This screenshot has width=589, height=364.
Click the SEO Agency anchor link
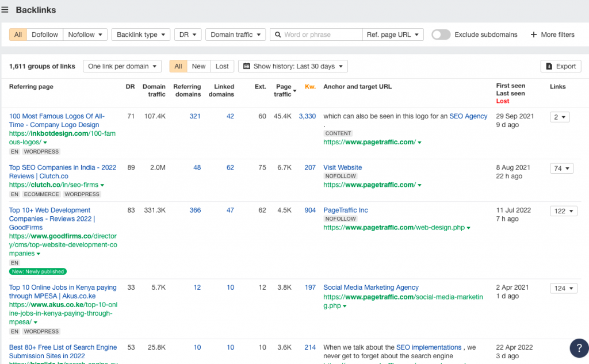coord(468,116)
